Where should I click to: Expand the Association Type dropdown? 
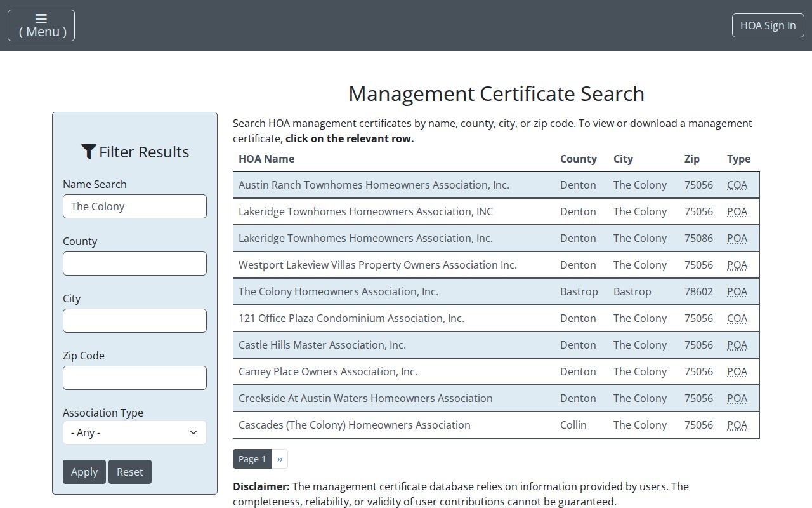[134, 432]
